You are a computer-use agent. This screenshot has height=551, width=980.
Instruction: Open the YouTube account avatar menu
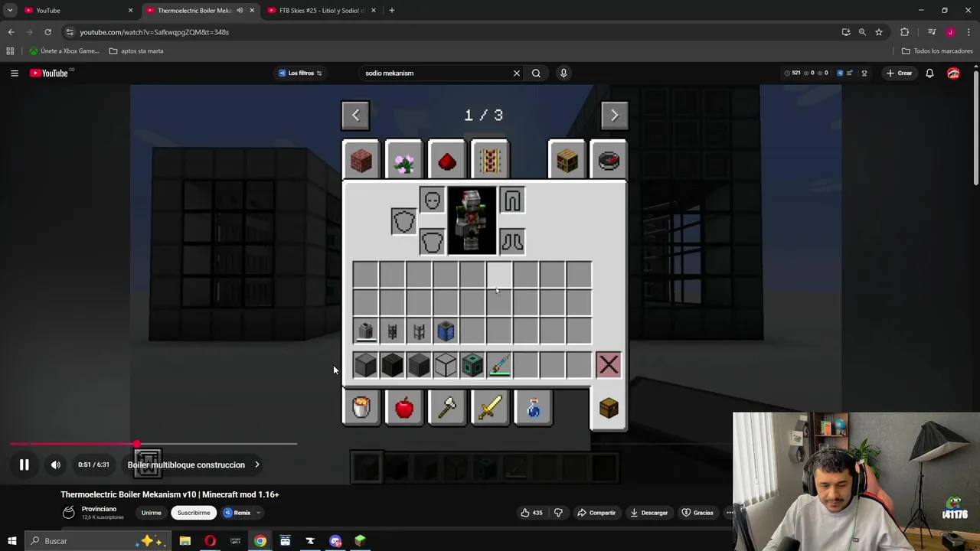click(x=953, y=73)
